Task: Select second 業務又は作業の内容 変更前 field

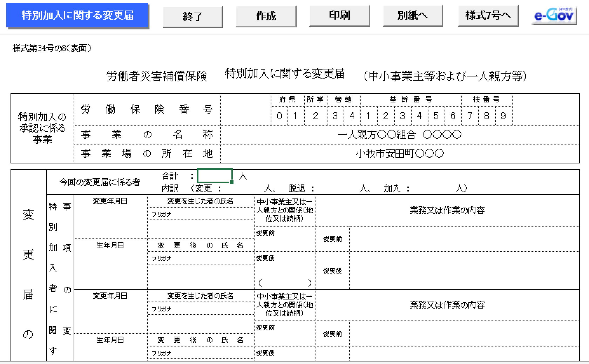Action: click(464, 333)
